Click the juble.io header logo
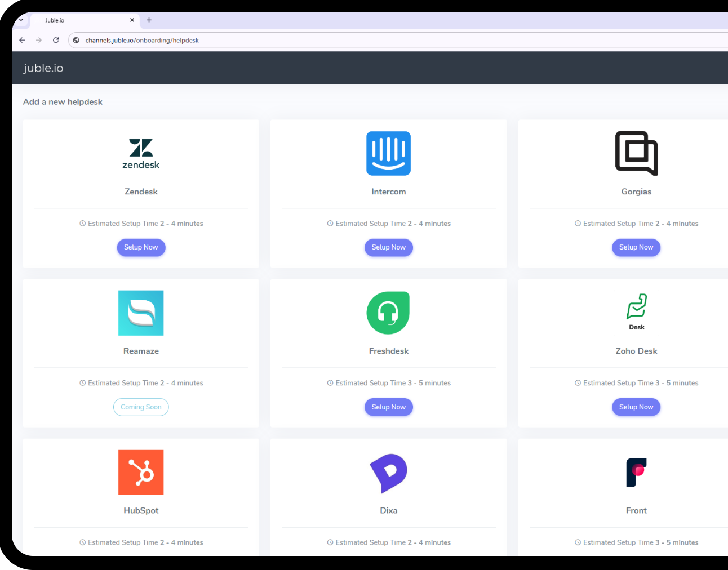Viewport: 728px width, 570px height. pyautogui.click(x=43, y=68)
